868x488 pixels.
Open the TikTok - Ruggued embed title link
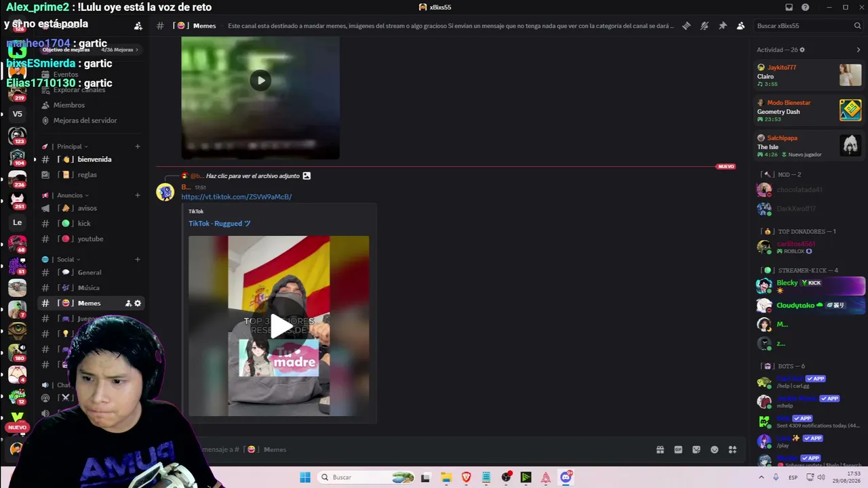point(220,223)
